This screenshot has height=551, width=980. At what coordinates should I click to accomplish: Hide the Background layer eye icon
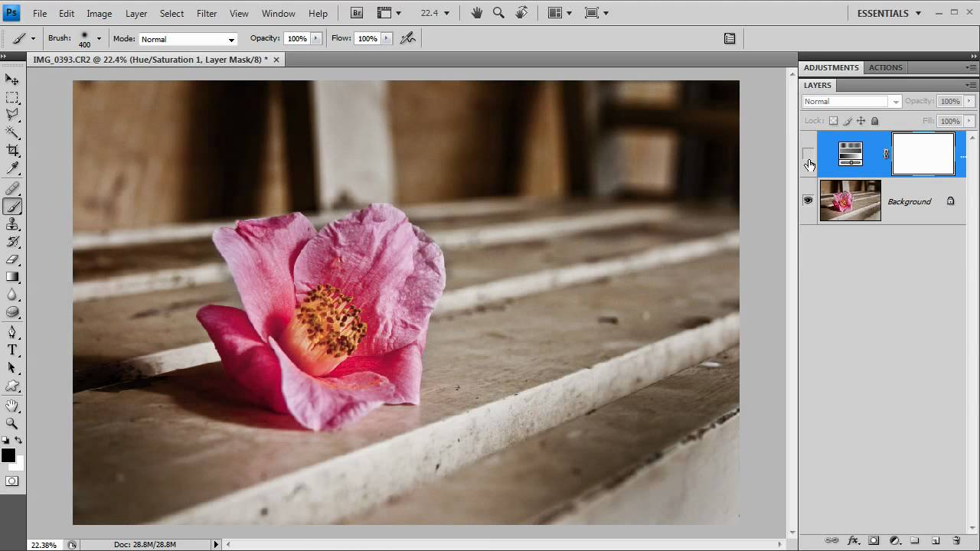pyautogui.click(x=808, y=201)
